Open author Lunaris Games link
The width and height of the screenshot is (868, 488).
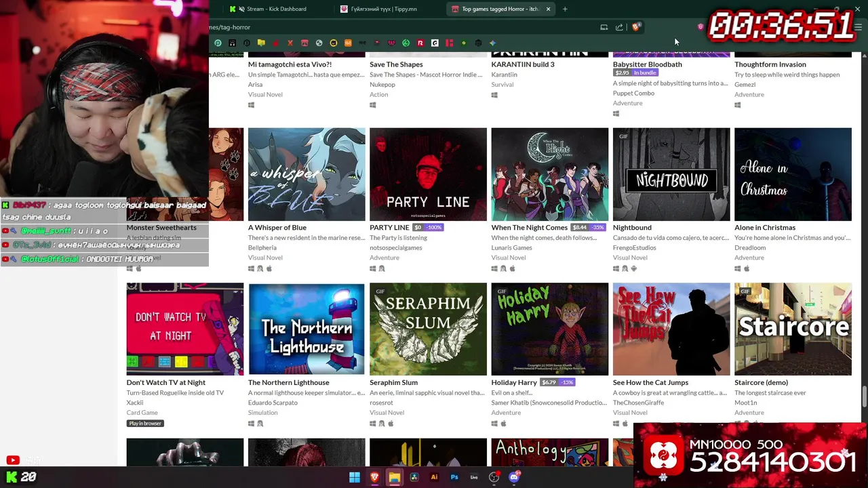pos(511,248)
